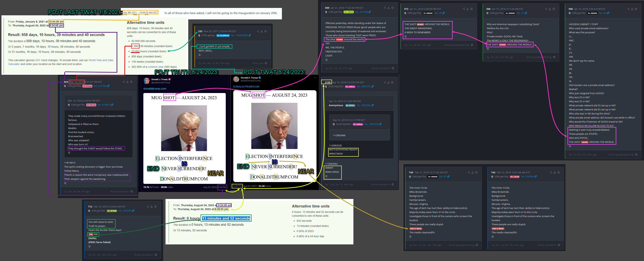
Task: Share post 743
Action: click(x=469, y=173)
